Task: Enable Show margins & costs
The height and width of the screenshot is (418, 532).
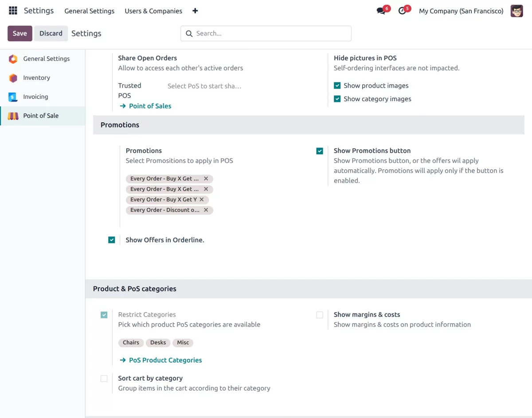Action: pos(320,315)
